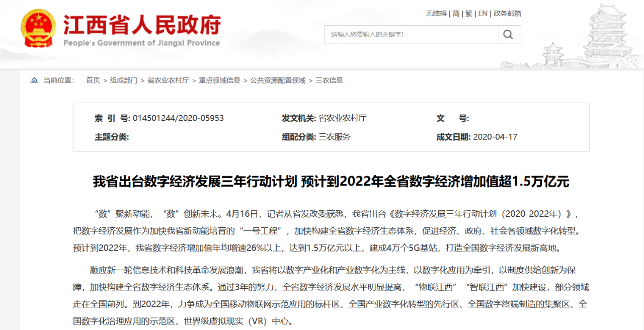Switch the site language to EN
This screenshot has width=644, height=330.
click(483, 14)
